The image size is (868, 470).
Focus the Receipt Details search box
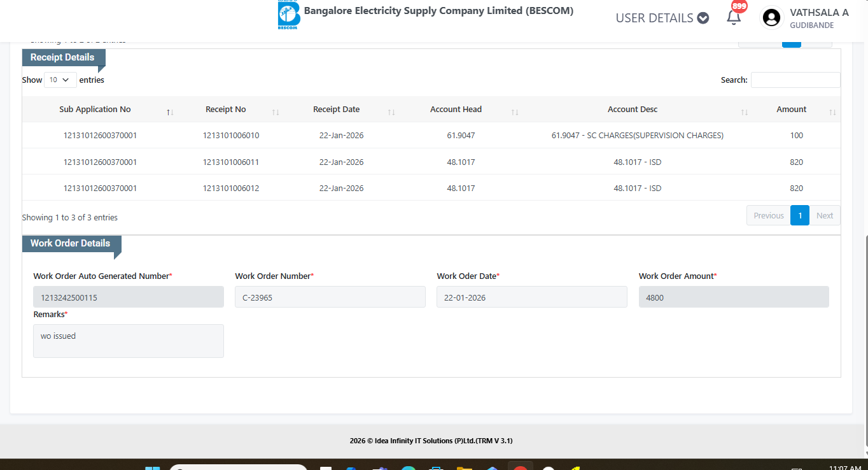pyautogui.click(x=795, y=80)
